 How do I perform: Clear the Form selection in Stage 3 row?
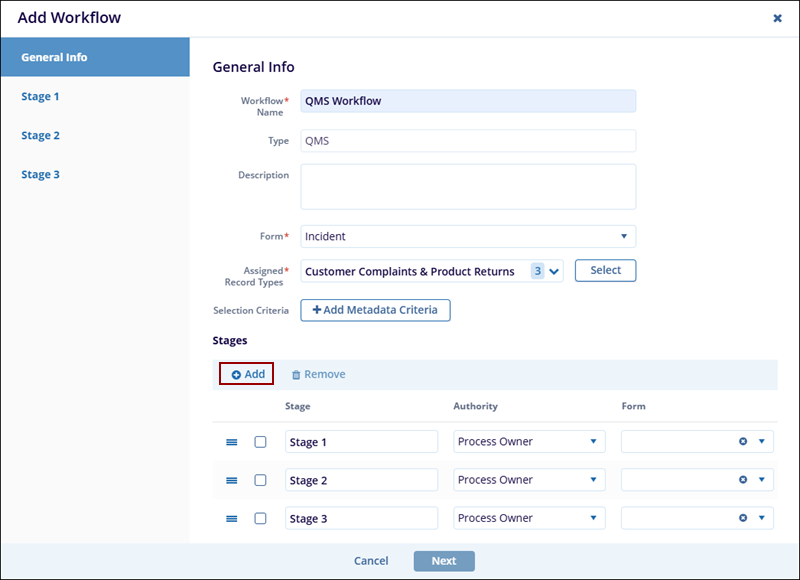click(x=743, y=519)
